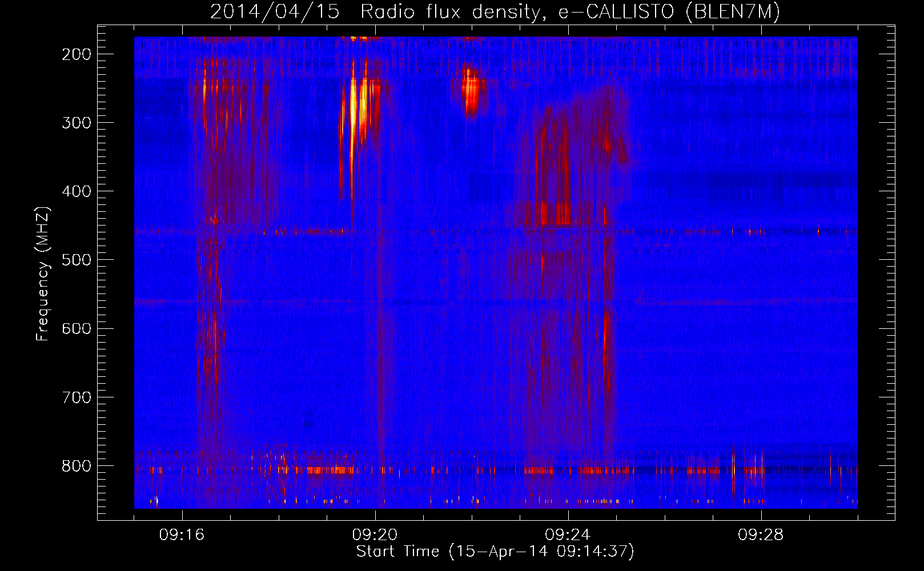Click the 300 frequency tick label

click(x=77, y=123)
